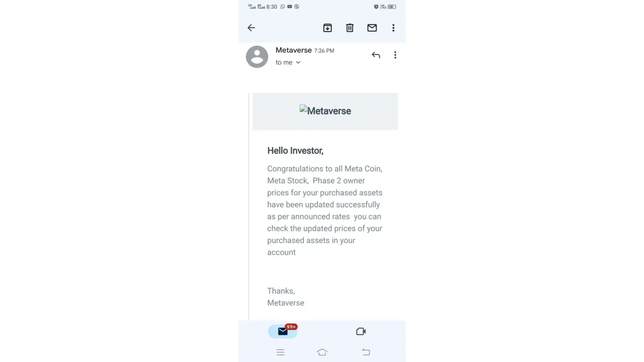Open recent apps from navigation bar
The width and height of the screenshot is (644, 362).
pos(280,352)
